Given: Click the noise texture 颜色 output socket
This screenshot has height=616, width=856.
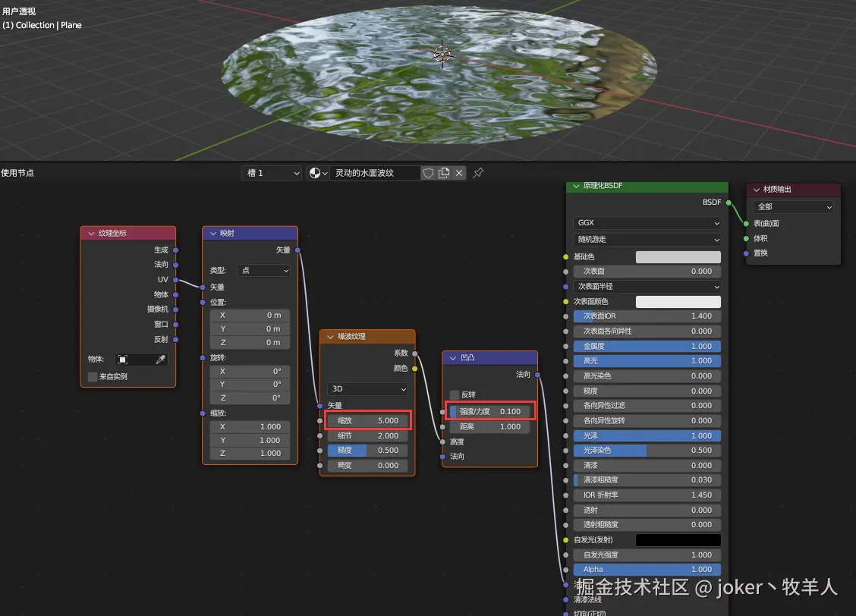Looking at the screenshot, I should [x=415, y=369].
